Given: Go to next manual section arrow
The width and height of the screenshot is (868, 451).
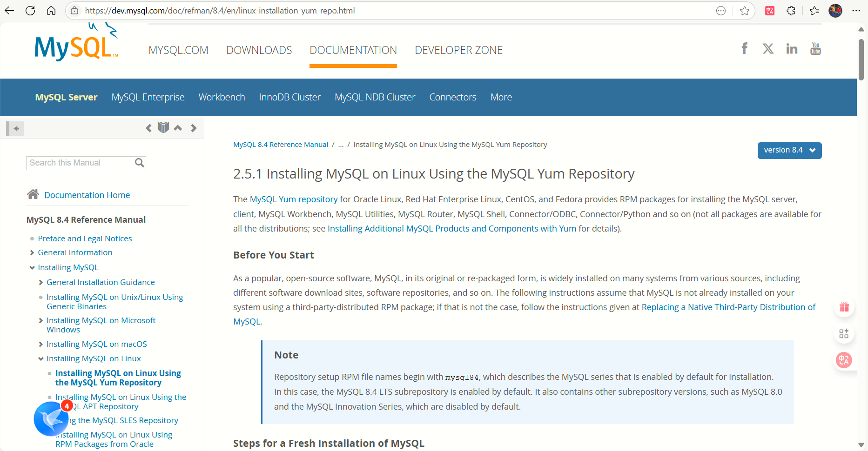Looking at the screenshot, I should [194, 128].
